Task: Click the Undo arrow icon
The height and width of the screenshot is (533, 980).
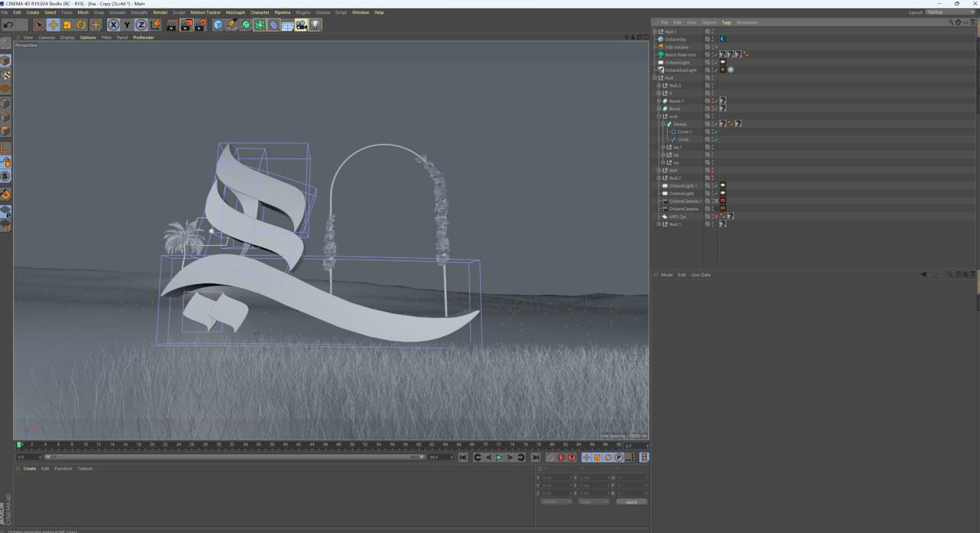Action: point(8,25)
